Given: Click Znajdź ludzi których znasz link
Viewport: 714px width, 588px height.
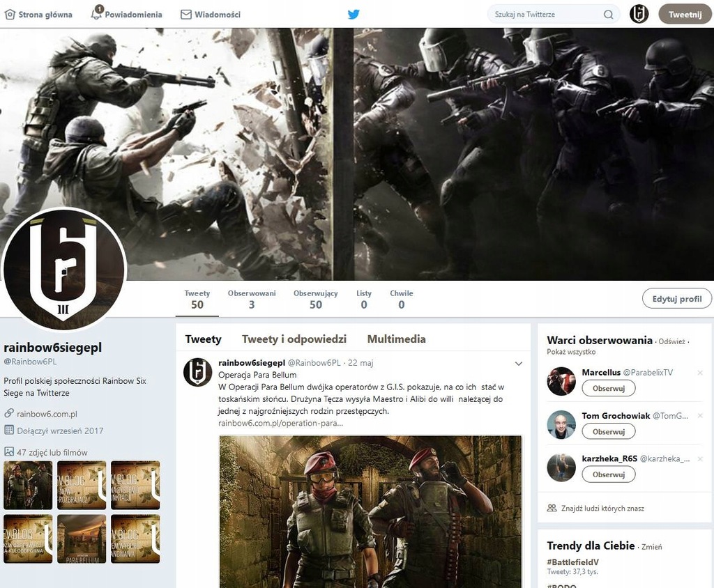Looking at the screenshot, I should pyautogui.click(x=602, y=509).
